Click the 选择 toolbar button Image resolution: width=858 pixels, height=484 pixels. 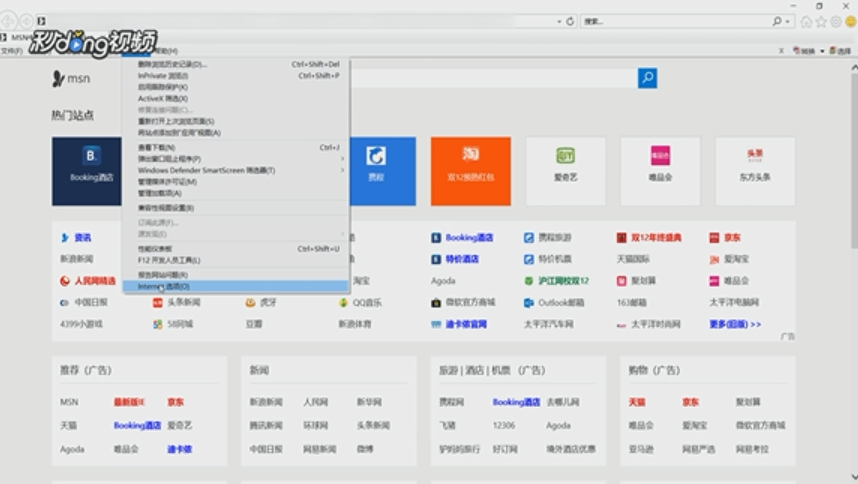coord(840,51)
